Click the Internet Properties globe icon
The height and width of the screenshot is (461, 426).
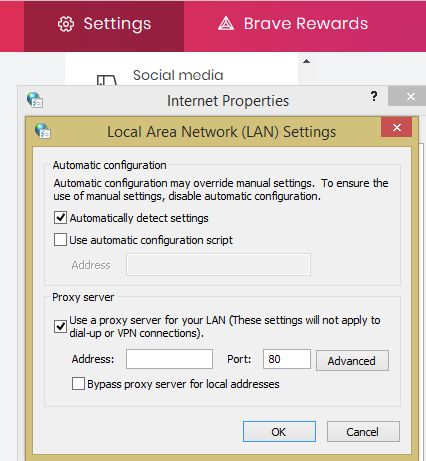pos(35,100)
